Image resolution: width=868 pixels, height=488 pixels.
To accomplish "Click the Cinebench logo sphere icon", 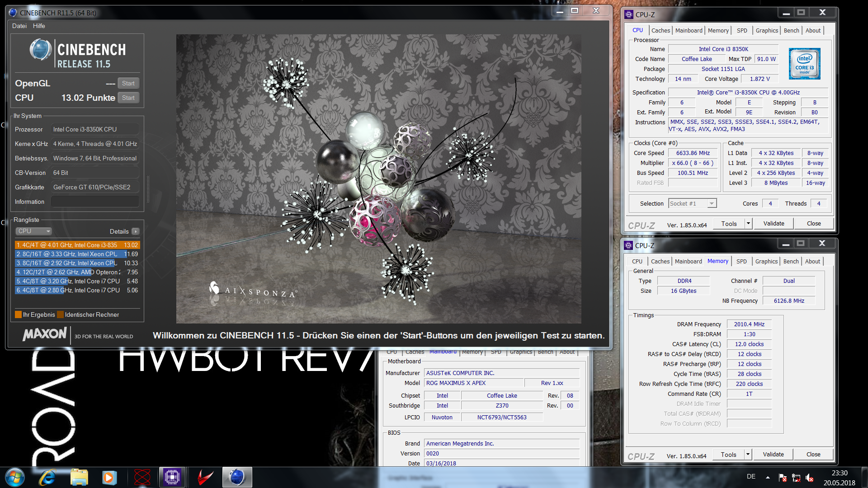I will coord(41,50).
